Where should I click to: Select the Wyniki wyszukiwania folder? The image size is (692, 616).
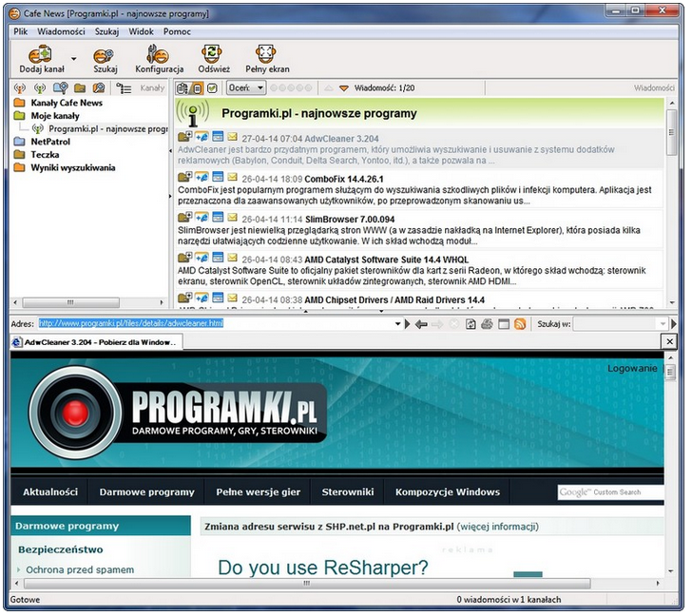tap(73, 167)
